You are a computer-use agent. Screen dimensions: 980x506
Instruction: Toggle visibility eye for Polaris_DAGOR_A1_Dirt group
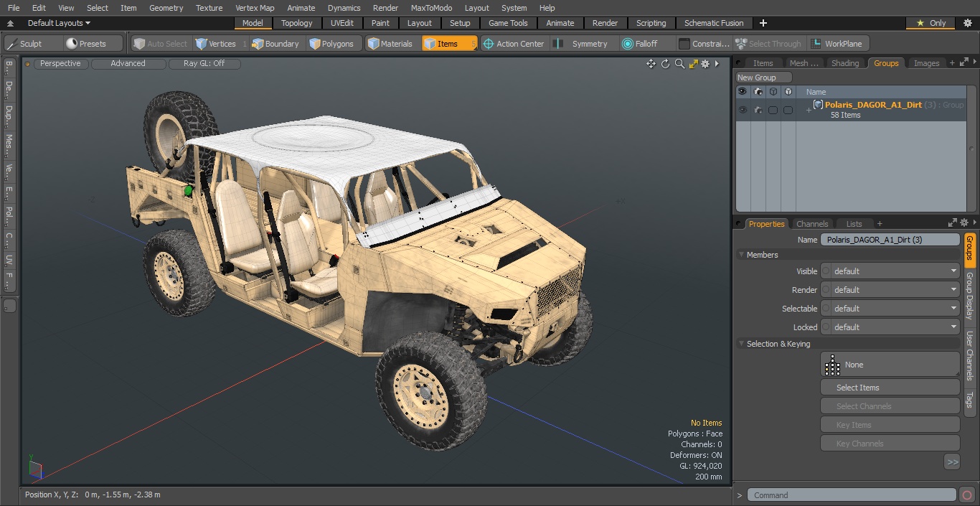[743, 110]
